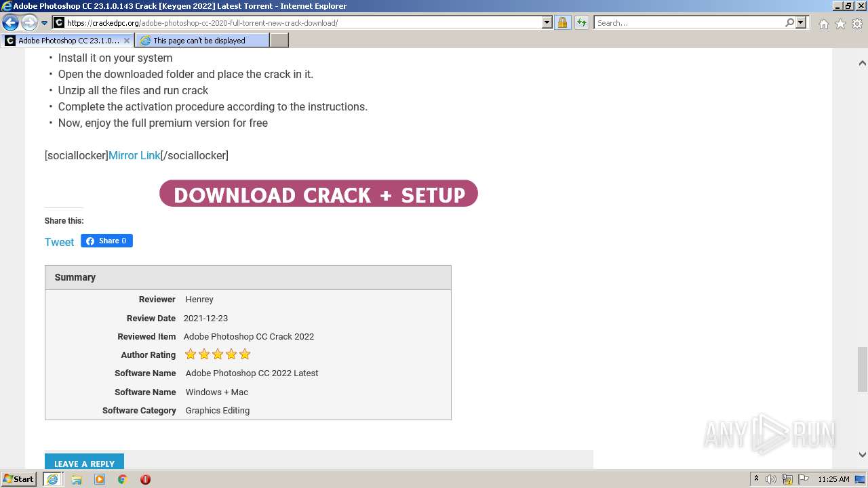Viewport: 868px width, 488px height.
Task: Click the 'Summary' box header
Action: coord(248,277)
